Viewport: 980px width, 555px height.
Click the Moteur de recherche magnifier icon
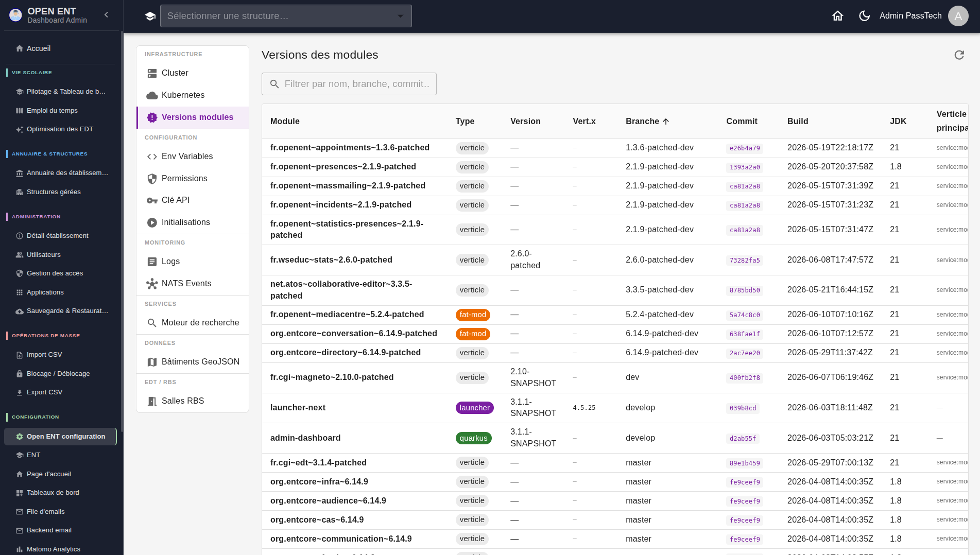point(152,323)
